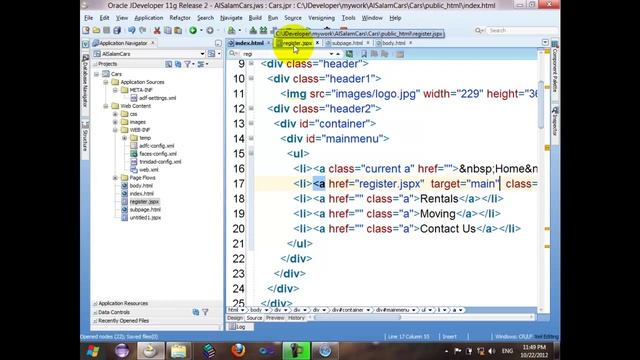
Task: Expand the Application Resources section
Action: pyautogui.click(x=95, y=304)
